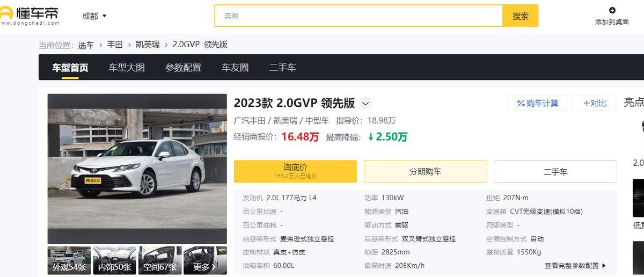This screenshot has width=644, height=277.
Task: Add car to comparison with +对比
Action: pos(595,103)
